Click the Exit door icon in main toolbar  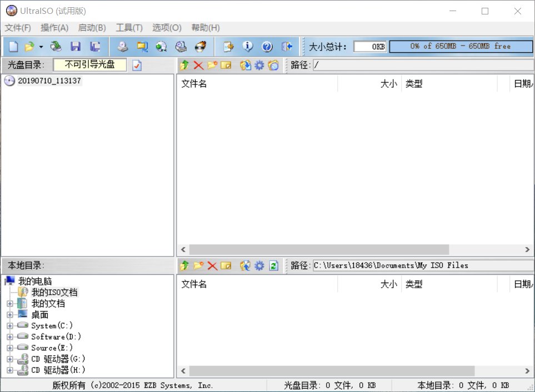(287, 47)
